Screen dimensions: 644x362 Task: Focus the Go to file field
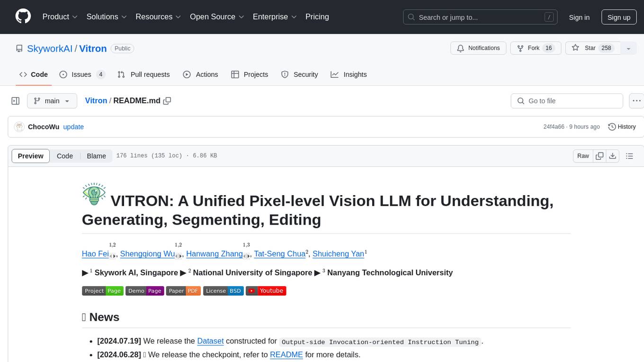tap(567, 101)
